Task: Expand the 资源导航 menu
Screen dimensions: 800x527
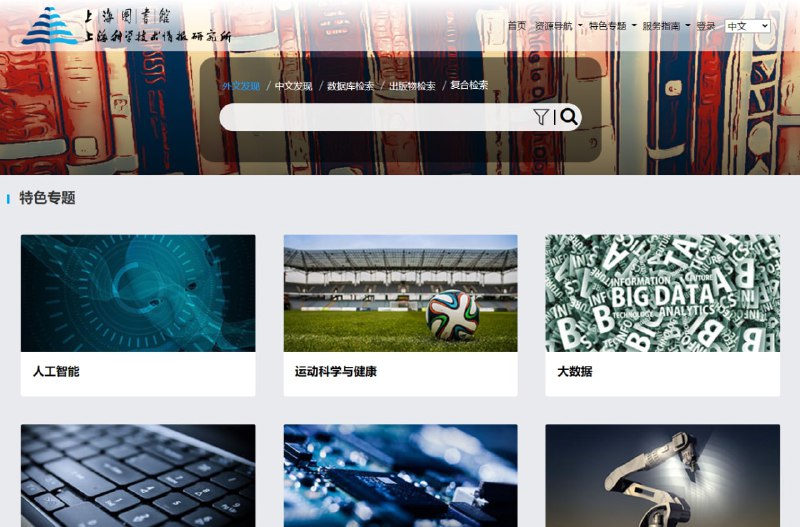Action: point(558,26)
